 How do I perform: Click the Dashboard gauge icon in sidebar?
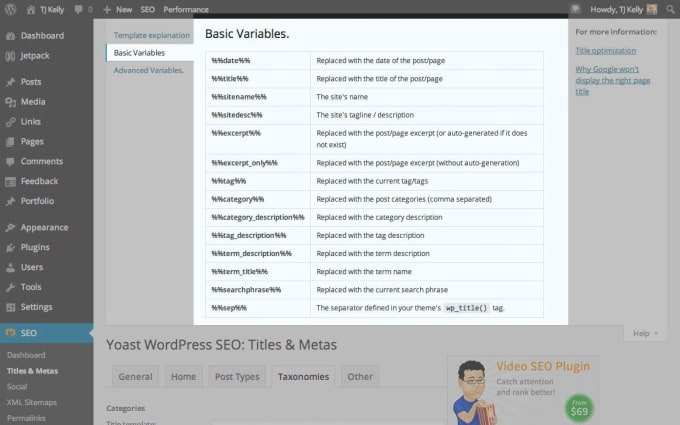[x=10, y=36]
